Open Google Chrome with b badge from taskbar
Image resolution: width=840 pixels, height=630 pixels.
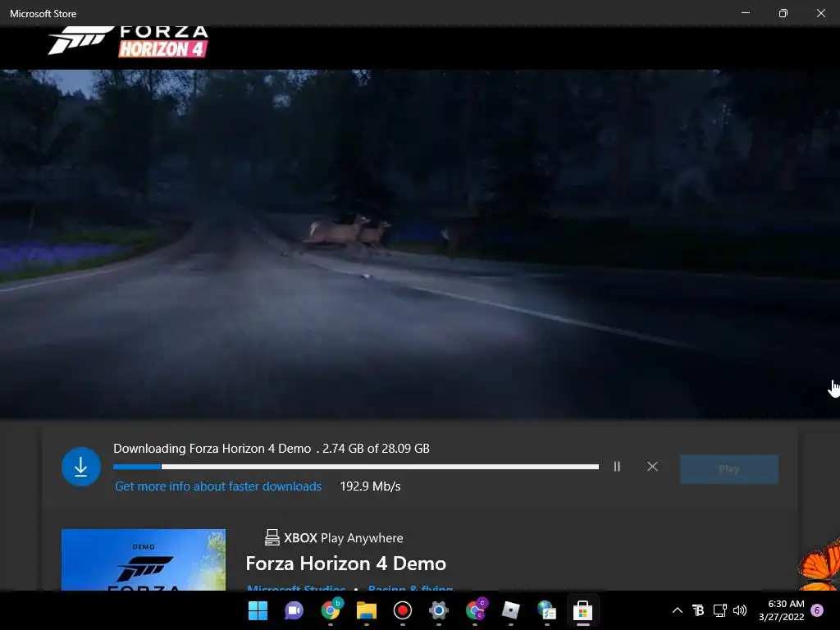tap(331, 610)
